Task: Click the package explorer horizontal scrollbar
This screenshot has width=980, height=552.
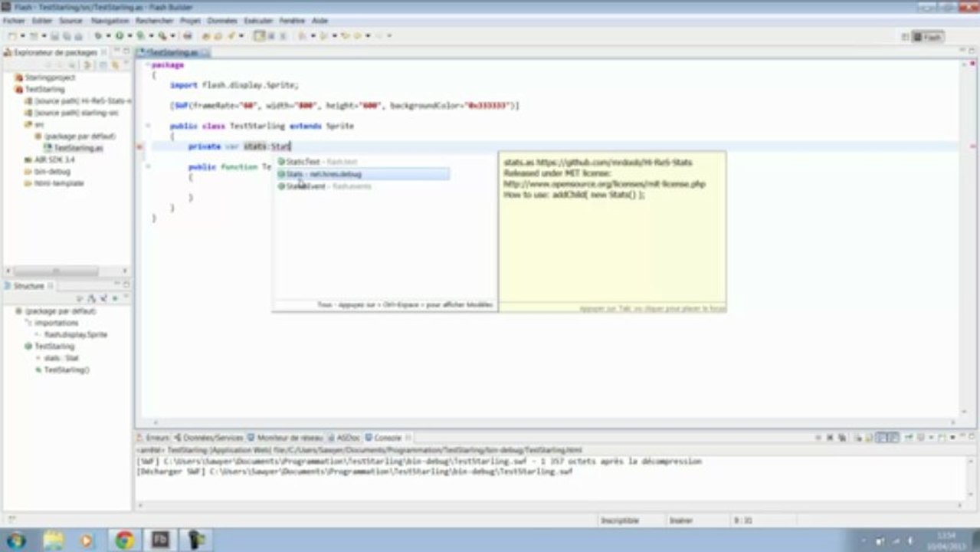Action: pos(55,271)
